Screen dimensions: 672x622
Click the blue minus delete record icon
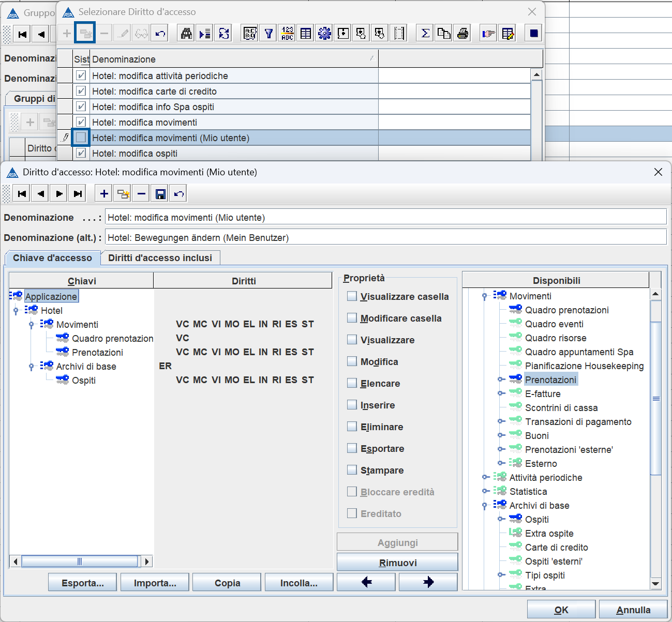click(x=141, y=194)
